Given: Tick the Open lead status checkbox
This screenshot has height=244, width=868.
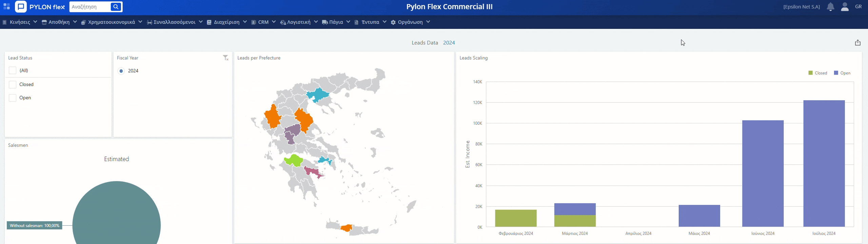Looking at the screenshot, I should pyautogui.click(x=13, y=98).
